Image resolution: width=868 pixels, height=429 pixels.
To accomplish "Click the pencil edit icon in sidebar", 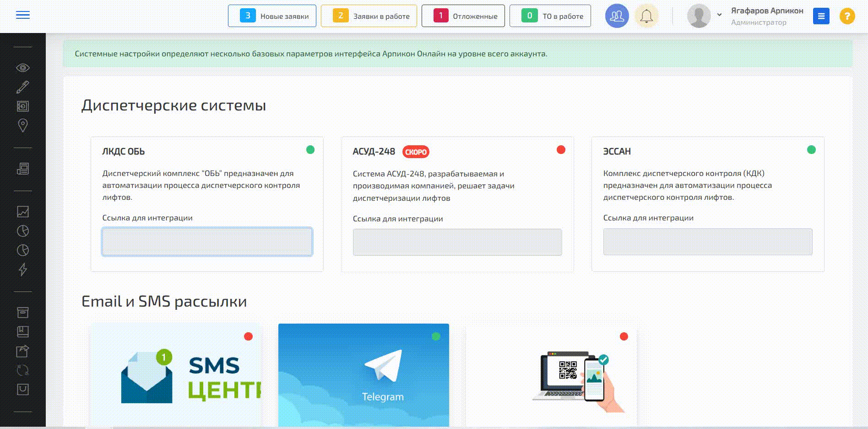I will pos(22,87).
